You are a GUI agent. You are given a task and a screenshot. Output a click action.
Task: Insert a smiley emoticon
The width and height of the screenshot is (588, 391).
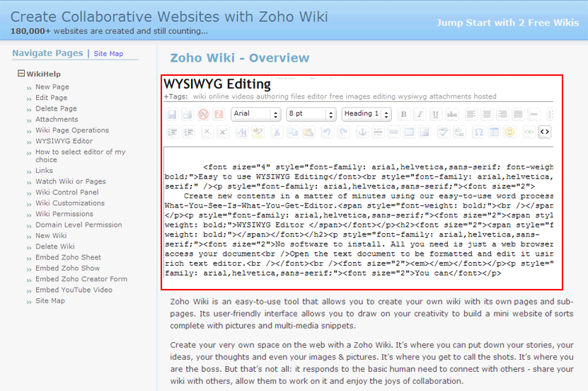510,132
